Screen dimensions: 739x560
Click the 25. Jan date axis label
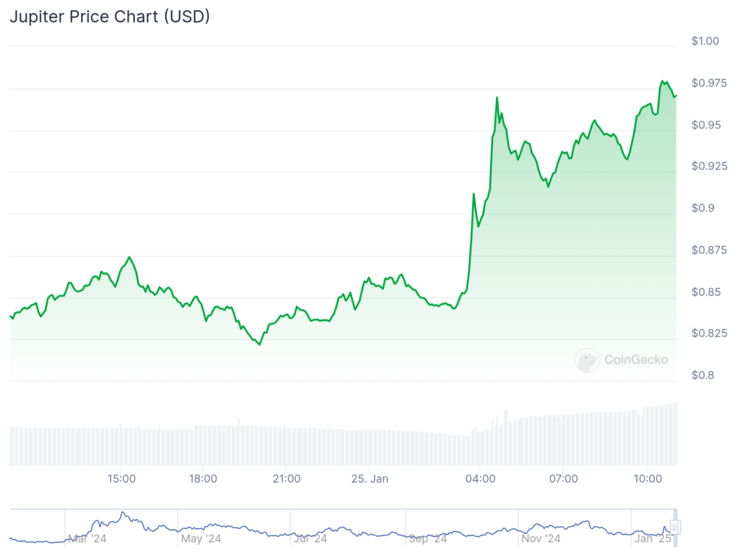pos(369,478)
